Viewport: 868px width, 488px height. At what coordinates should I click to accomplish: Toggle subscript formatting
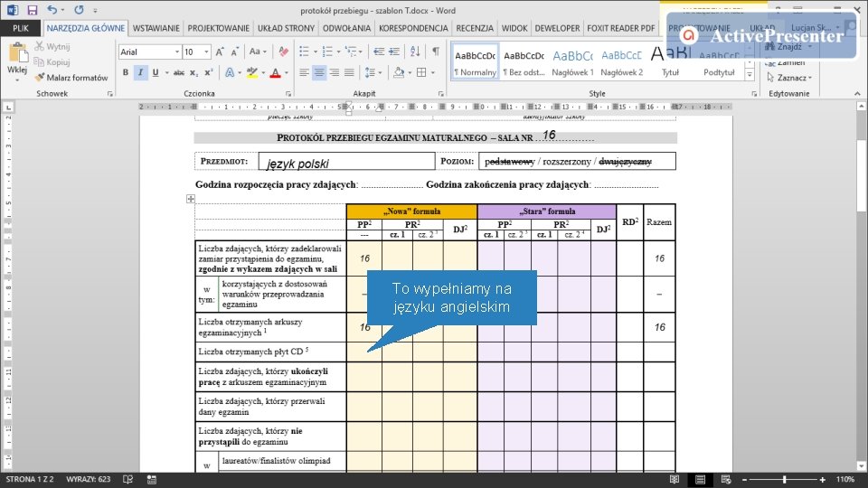click(x=193, y=72)
